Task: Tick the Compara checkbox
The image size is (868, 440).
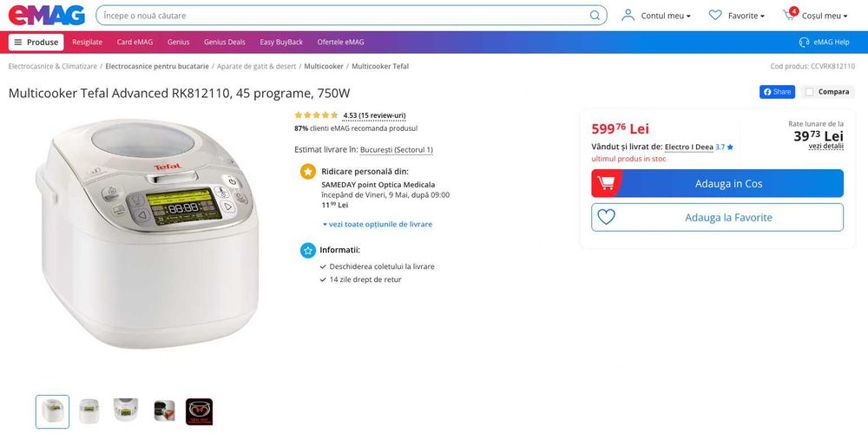Action: (810, 92)
